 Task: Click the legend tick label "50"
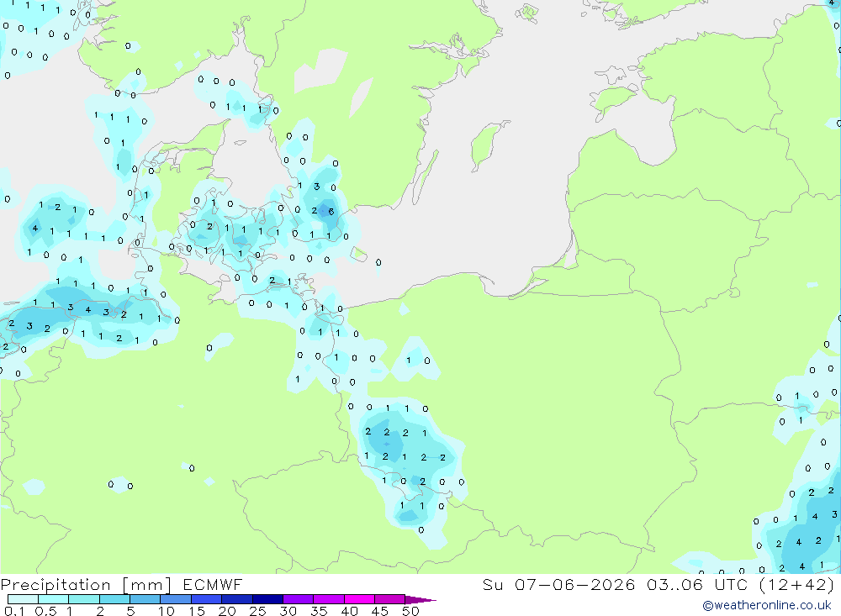(410, 611)
